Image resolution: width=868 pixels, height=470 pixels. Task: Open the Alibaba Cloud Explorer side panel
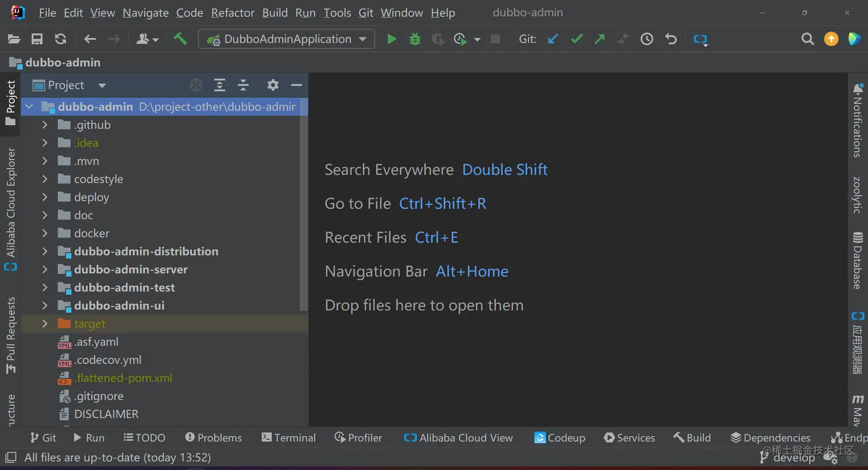[x=10, y=209]
